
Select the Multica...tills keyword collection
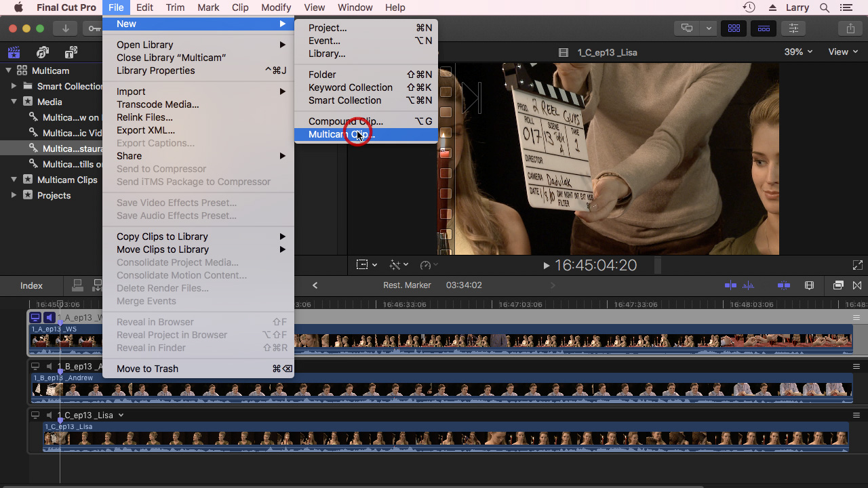pyautogui.click(x=73, y=164)
